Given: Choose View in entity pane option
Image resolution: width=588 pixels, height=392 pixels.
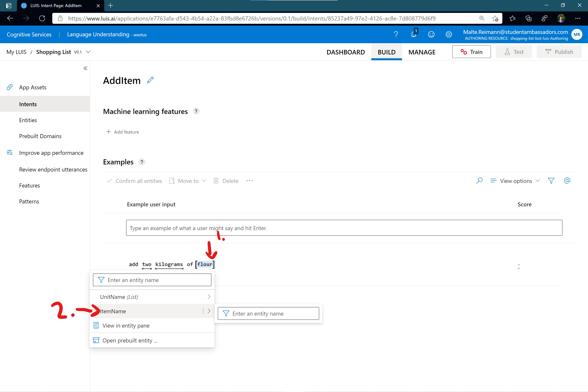Looking at the screenshot, I should tap(126, 326).
